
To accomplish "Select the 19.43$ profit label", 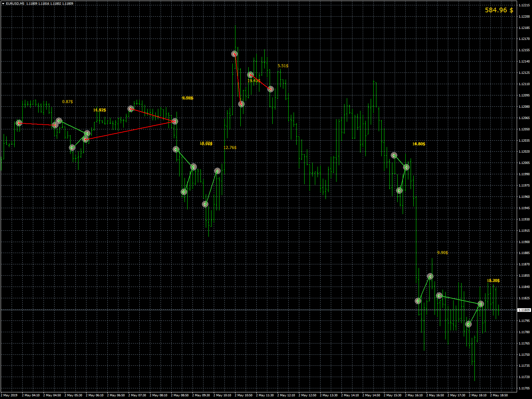I will pyautogui.click(x=254, y=81).
